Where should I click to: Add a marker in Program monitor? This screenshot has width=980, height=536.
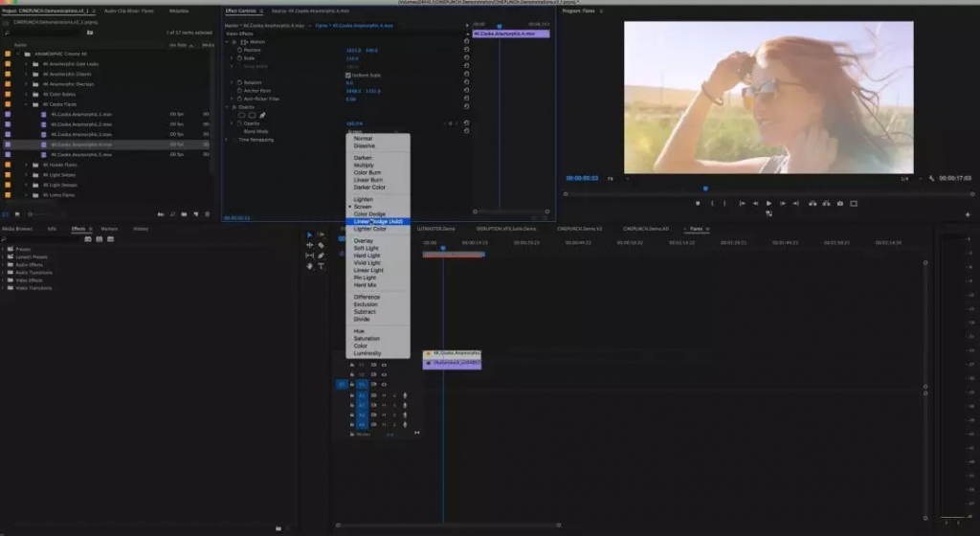point(698,204)
